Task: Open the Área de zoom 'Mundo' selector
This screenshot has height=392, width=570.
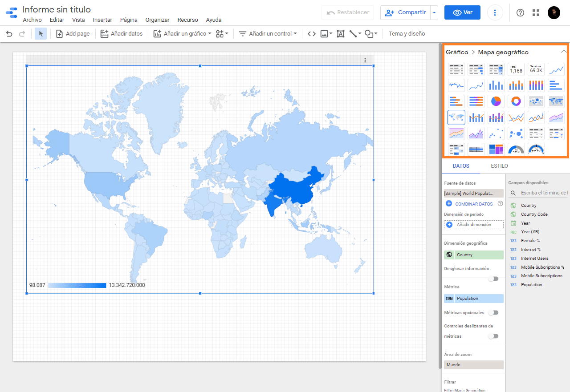Action: [x=474, y=365]
